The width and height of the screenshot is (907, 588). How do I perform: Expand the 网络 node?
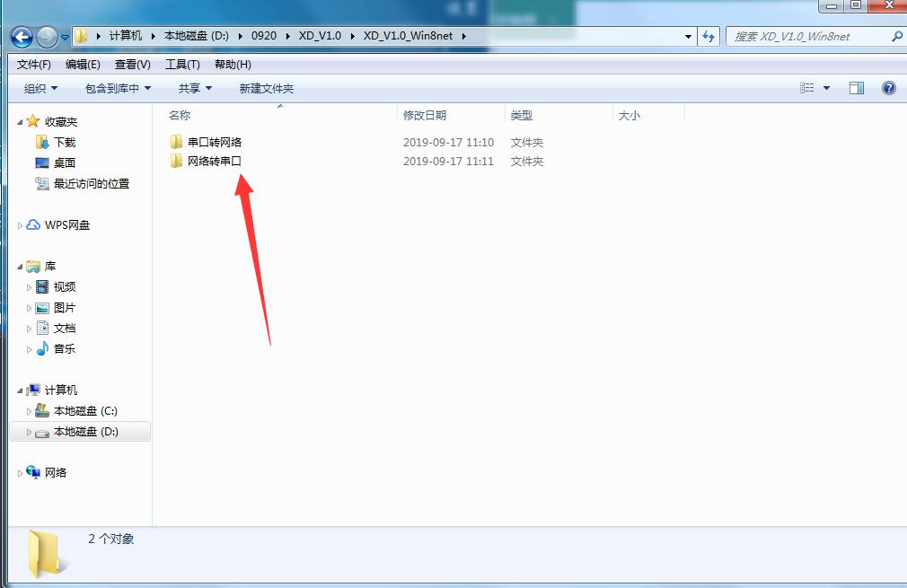click(x=20, y=473)
